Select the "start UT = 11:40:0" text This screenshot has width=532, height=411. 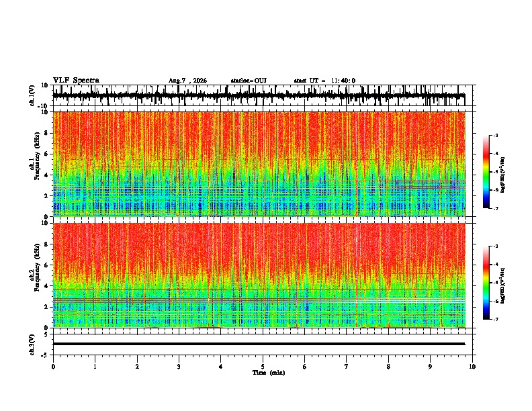[324, 81]
